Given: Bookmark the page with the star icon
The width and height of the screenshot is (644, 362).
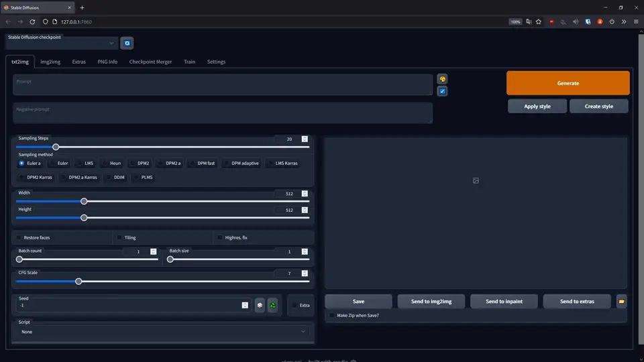Looking at the screenshot, I should [x=539, y=21].
